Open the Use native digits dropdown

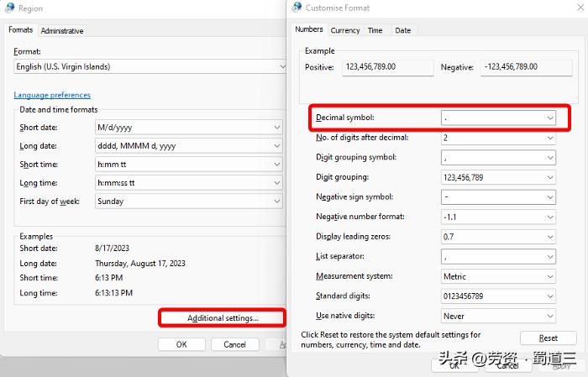point(498,317)
